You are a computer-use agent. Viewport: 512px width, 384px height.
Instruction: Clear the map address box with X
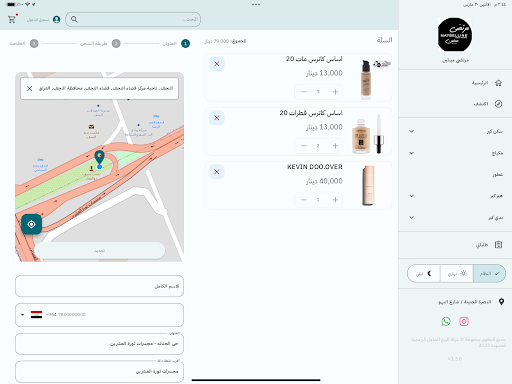tap(29, 88)
